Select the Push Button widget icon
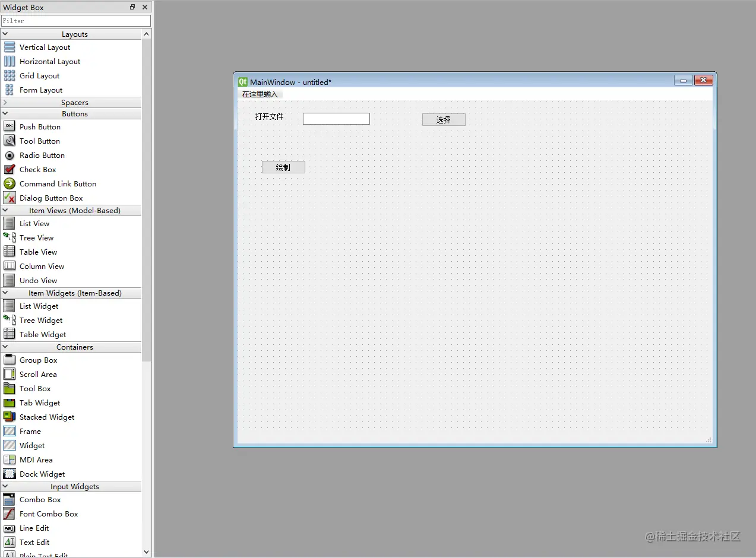The width and height of the screenshot is (756, 558). click(x=10, y=127)
